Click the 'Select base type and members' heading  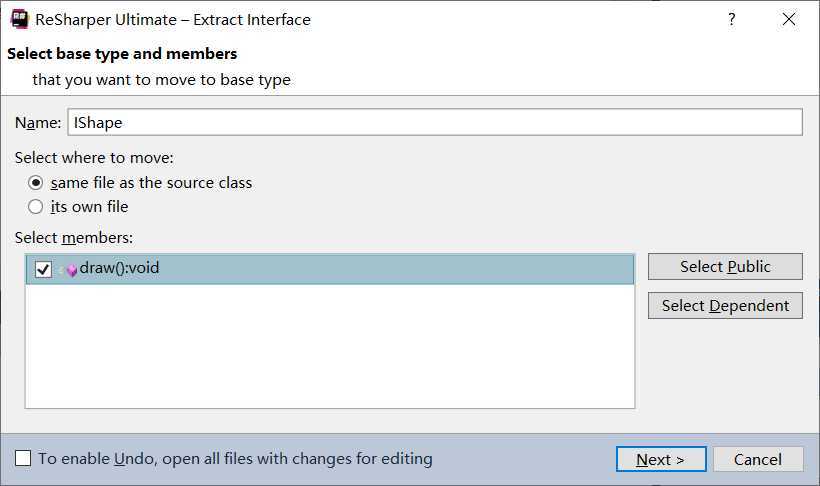coord(122,53)
